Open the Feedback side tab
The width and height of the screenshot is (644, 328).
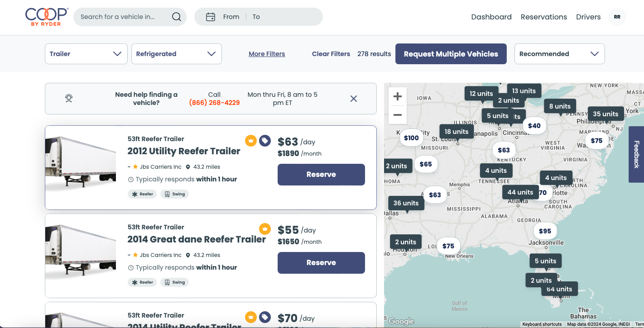click(x=636, y=154)
